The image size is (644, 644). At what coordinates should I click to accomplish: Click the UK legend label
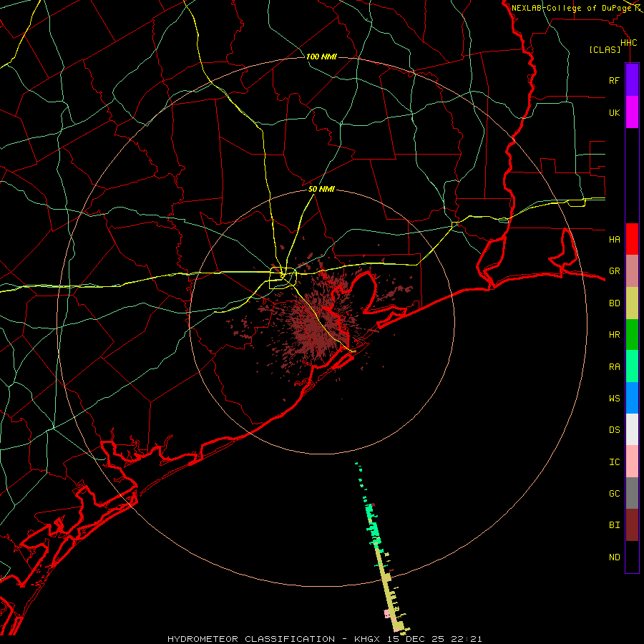614,112
